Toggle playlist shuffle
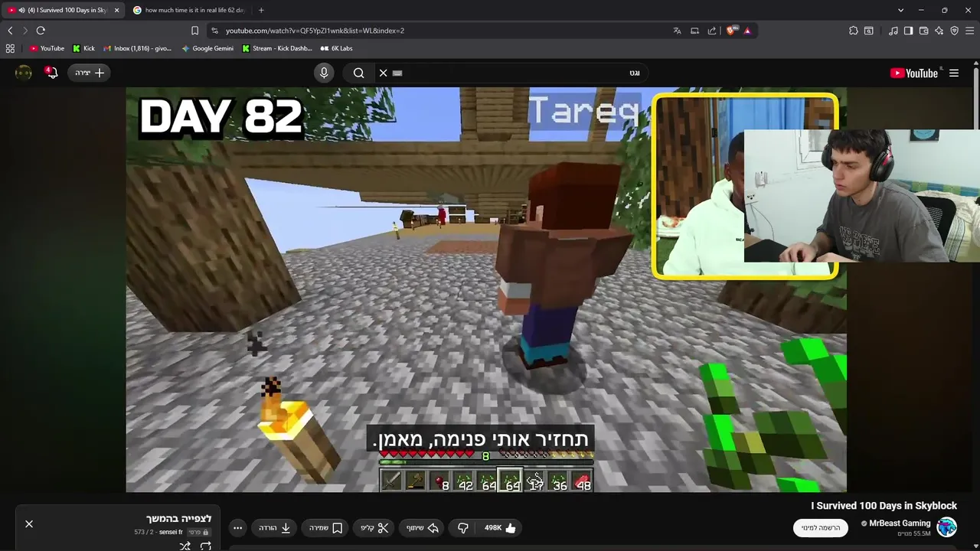The image size is (980, 551). [x=185, y=546]
